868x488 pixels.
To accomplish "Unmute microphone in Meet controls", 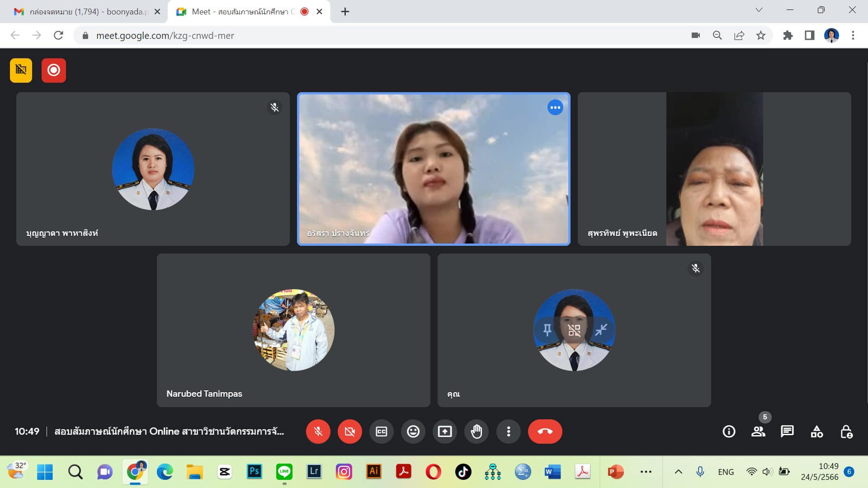I will tap(318, 432).
